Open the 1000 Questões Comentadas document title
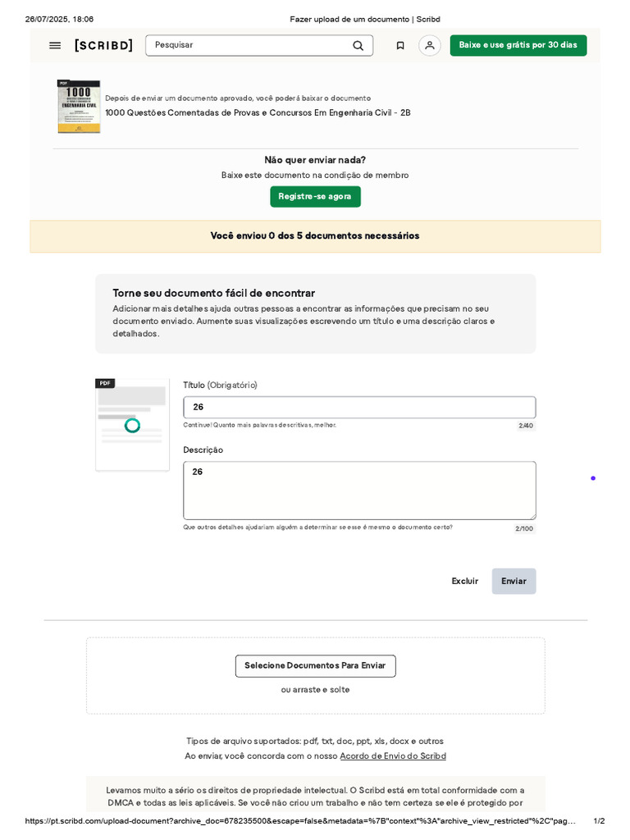The height and width of the screenshot is (840, 630). coord(258,112)
